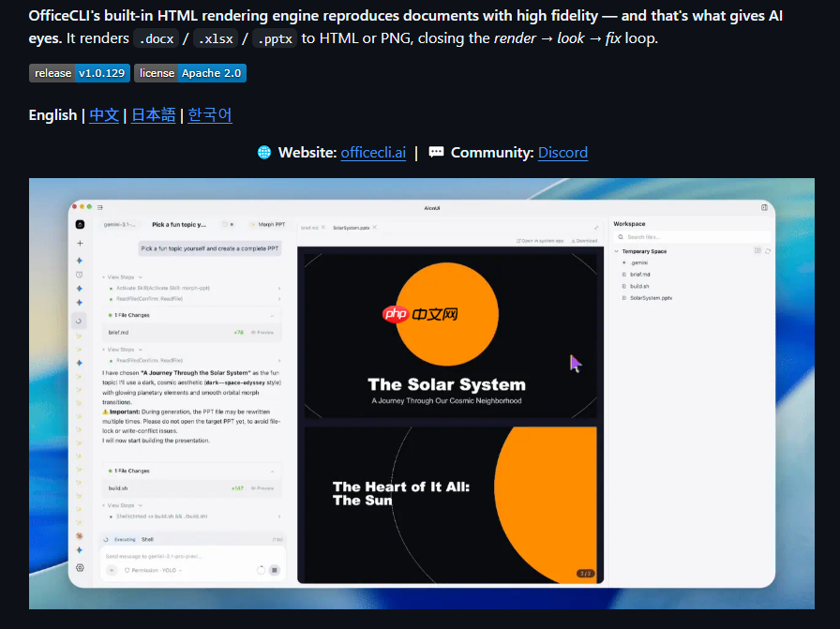Toggle the right panel icon in AionUI title bar
Viewport: 840px width, 629px height.
point(764,208)
